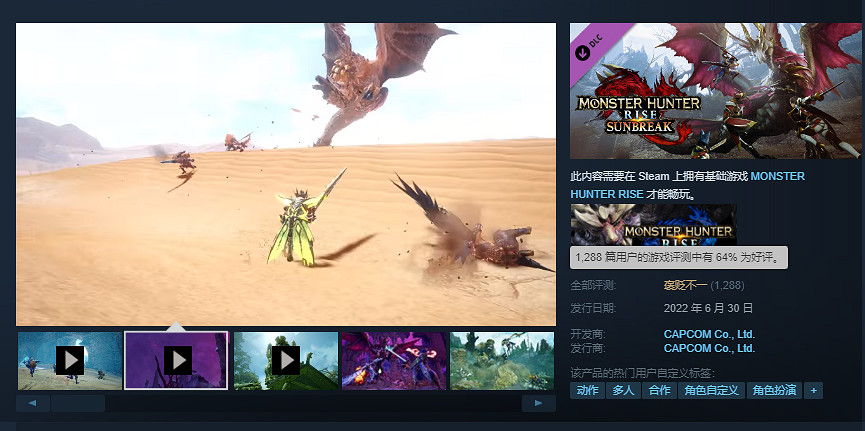Open publisher CAPCOM Co., Ltd. link
865x431 pixels.
point(709,348)
